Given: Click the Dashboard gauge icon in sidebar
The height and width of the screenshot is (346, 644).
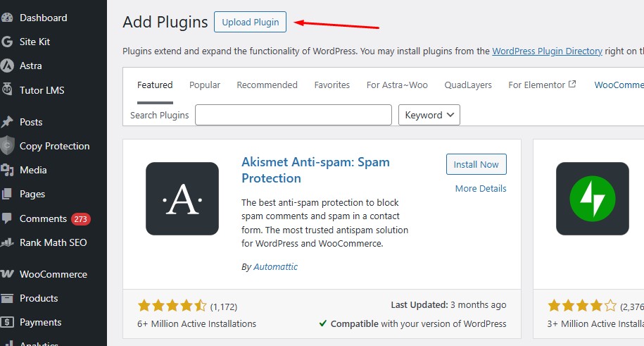Looking at the screenshot, I should pos(6,18).
